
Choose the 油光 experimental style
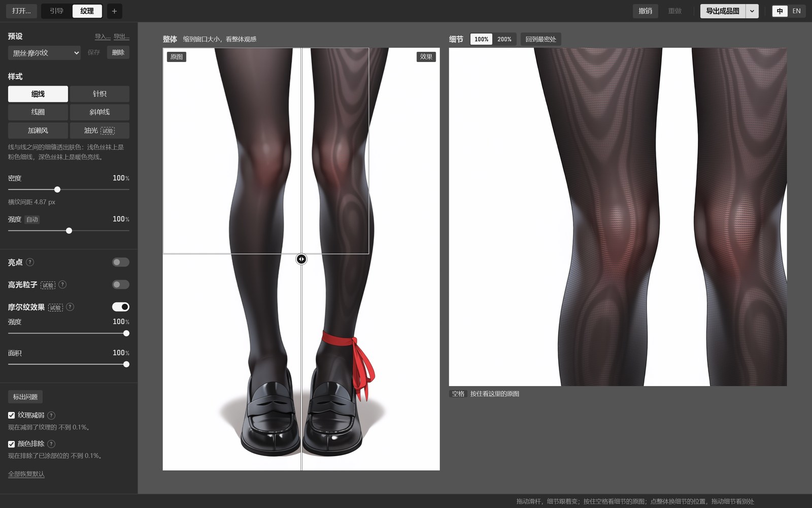tap(99, 131)
